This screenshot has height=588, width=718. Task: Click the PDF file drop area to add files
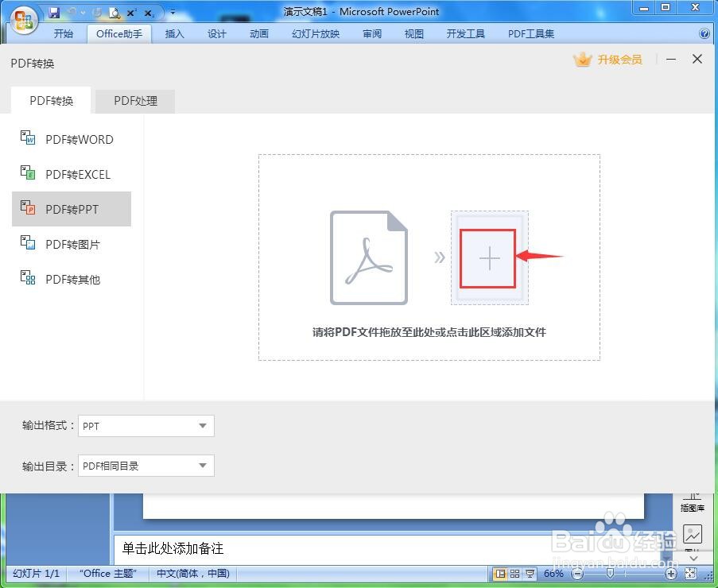[x=489, y=257]
